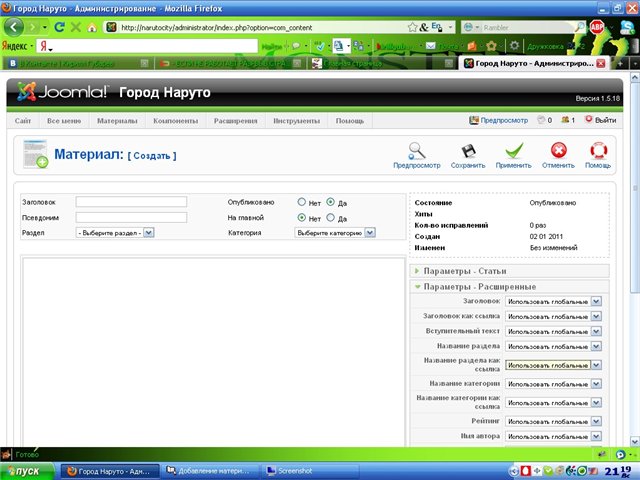Click the Save (Сохранить) disk icon
Screen dimensions: 640x480
[x=467, y=150]
